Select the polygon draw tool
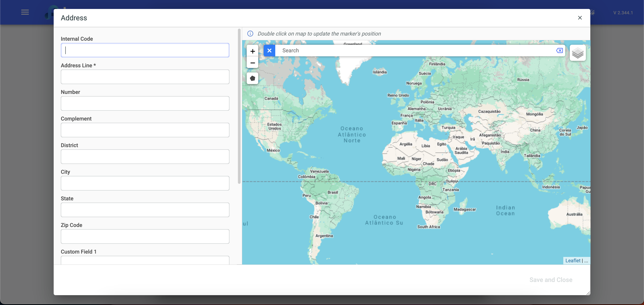The width and height of the screenshot is (644, 305). (252, 78)
